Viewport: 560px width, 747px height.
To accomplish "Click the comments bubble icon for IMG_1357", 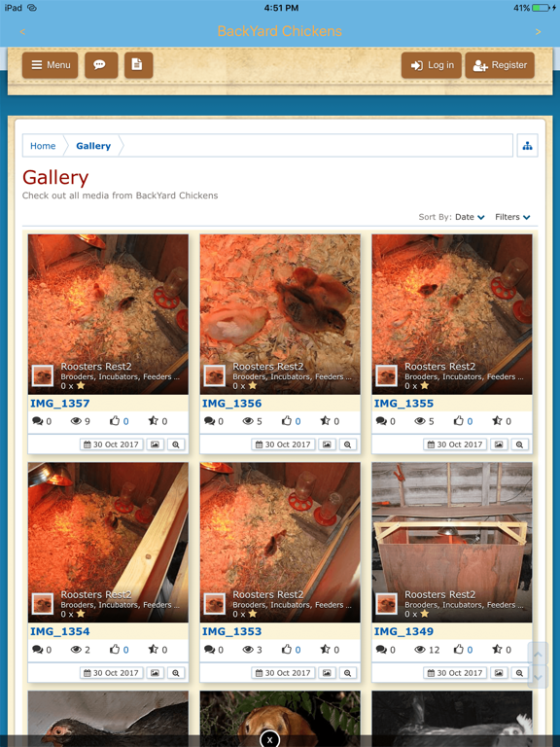I will click(x=38, y=421).
